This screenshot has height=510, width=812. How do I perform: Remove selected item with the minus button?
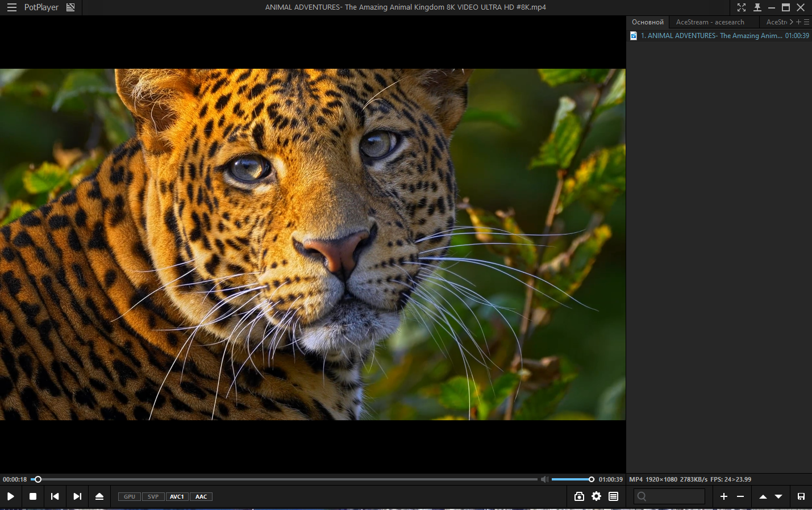click(740, 496)
